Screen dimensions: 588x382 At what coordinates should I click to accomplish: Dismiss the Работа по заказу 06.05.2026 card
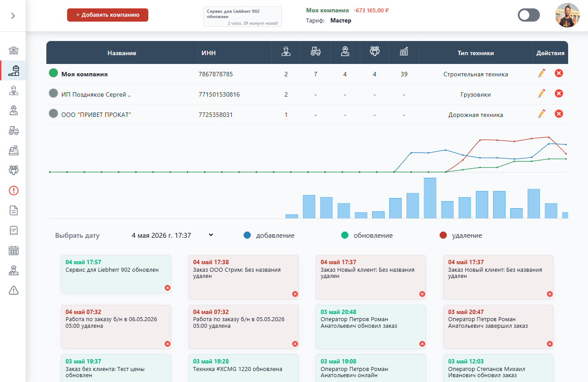(167, 344)
